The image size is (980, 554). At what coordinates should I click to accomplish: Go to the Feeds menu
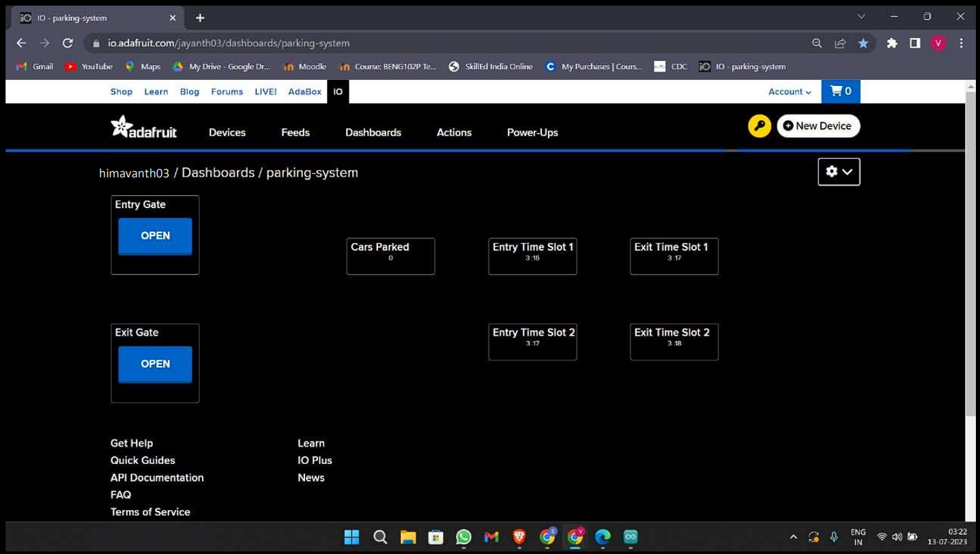(x=295, y=132)
